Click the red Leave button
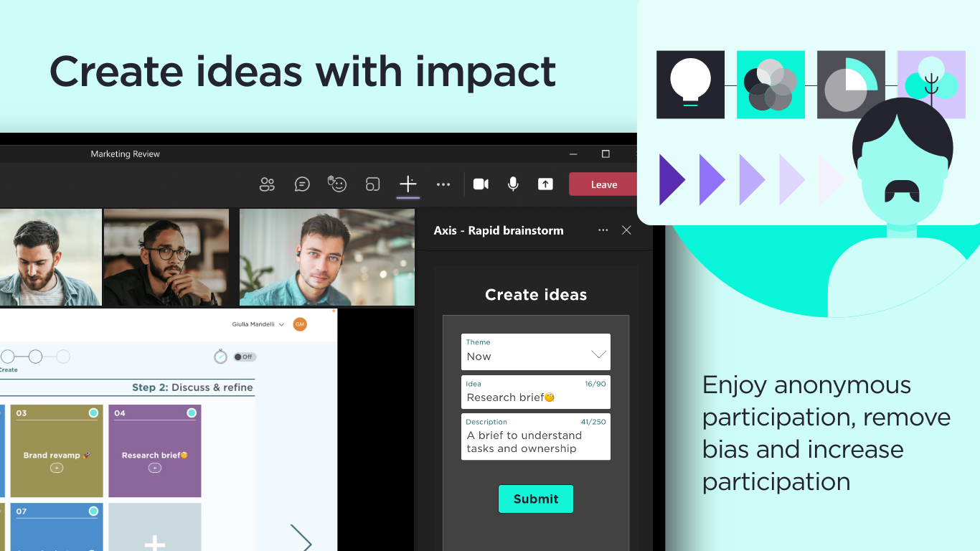980x551 pixels. (x=603, y=184)
